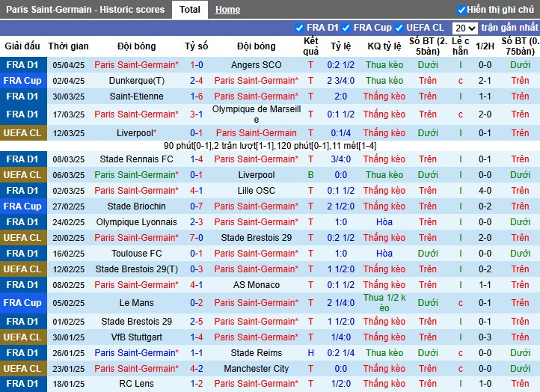Open Saint-Etienne team link
The image size is (540, 392).
[136, 96]
